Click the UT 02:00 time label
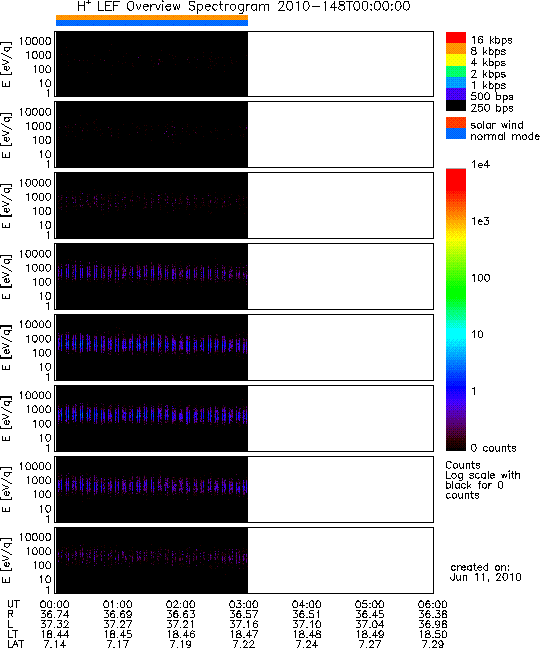This screenshot has width=540, height=648. point(181,605)
